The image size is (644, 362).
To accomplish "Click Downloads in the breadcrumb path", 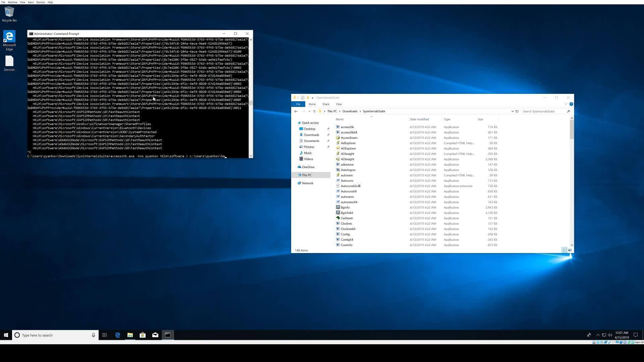I will click(x=350, y=111).
